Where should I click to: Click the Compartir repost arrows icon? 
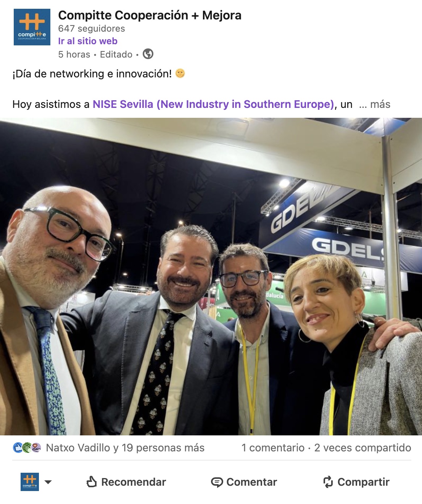click(328, 482)
